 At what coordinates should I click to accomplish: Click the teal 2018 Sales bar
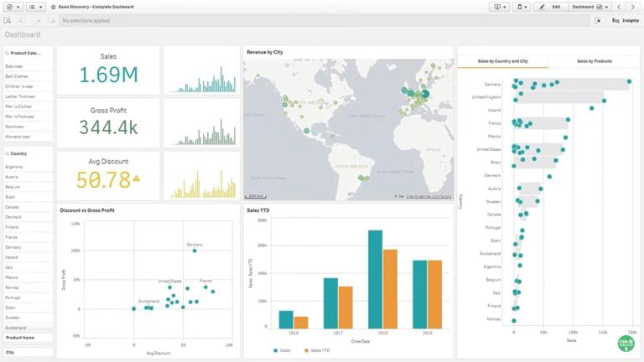coord(375,279)
